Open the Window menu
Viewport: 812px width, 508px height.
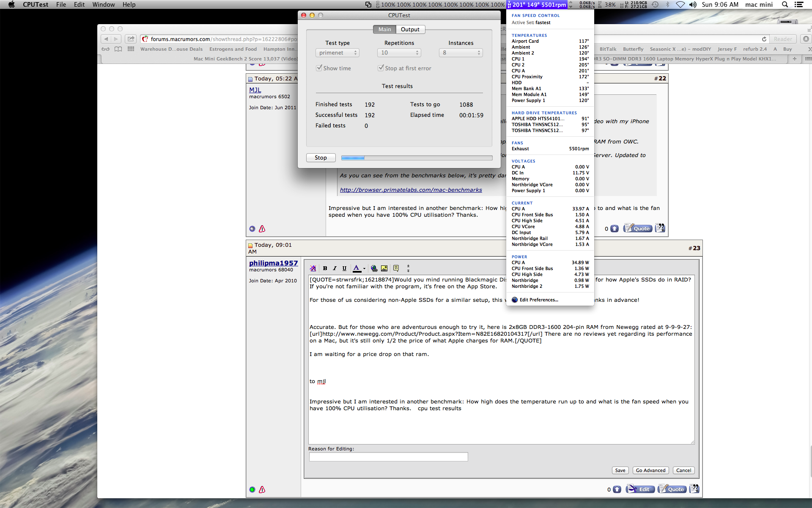pos(104,5)
